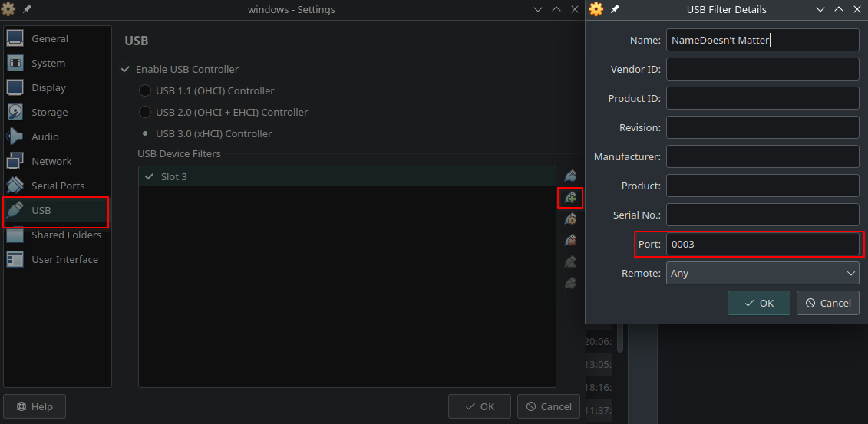Screen dimensions: 868x424
Task: Click the Manufacturer field
Action: click(762, 156)
